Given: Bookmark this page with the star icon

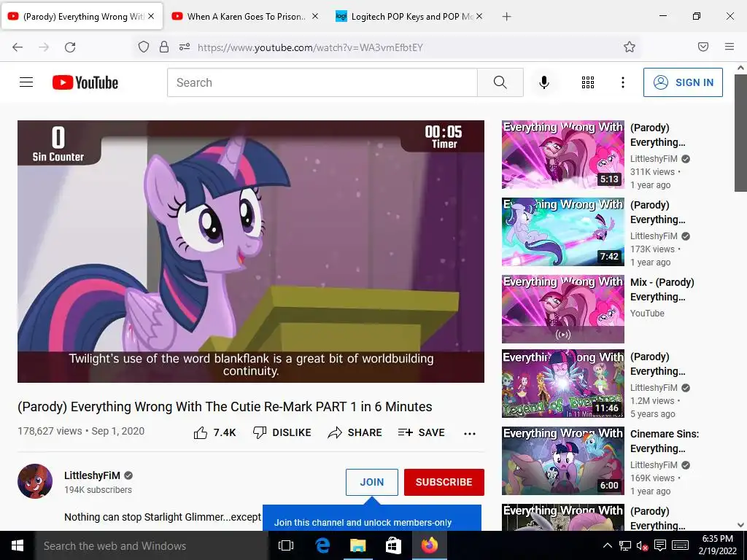Looking at the screenshot, I should point(630,47).
